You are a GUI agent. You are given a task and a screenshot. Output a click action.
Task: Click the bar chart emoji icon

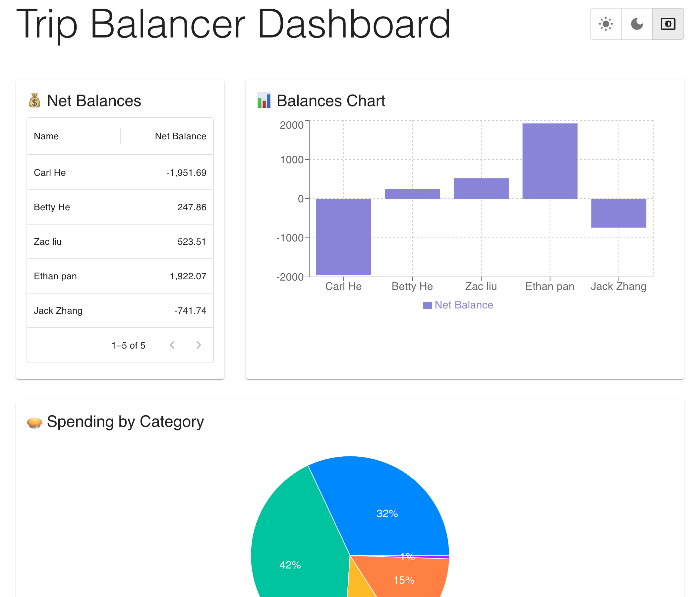tap(264, 101)
